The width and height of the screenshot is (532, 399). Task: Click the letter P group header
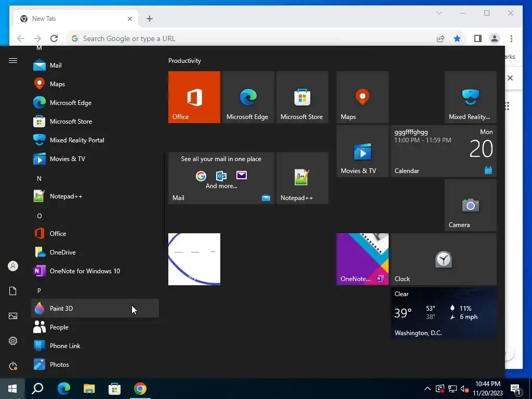39,290
